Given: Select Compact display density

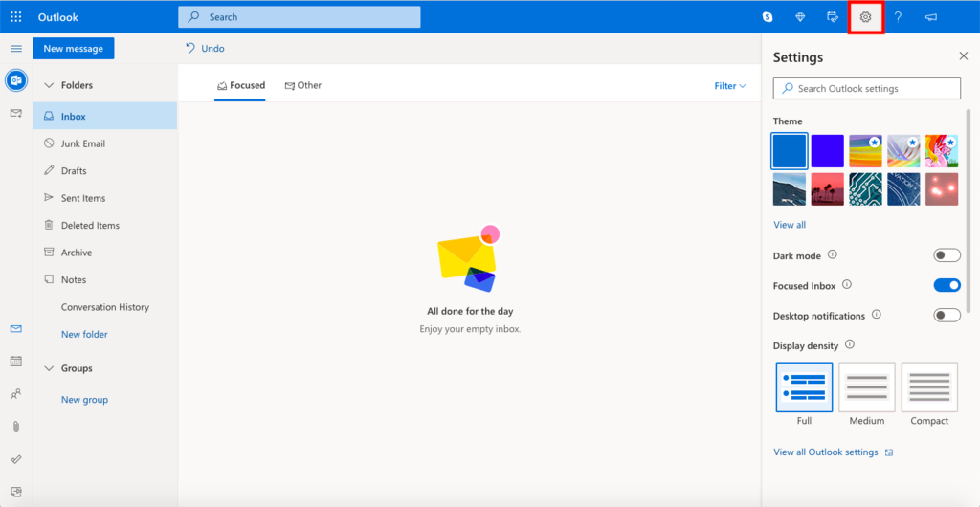Looking at the screenshot, I should tap(929, 387).
